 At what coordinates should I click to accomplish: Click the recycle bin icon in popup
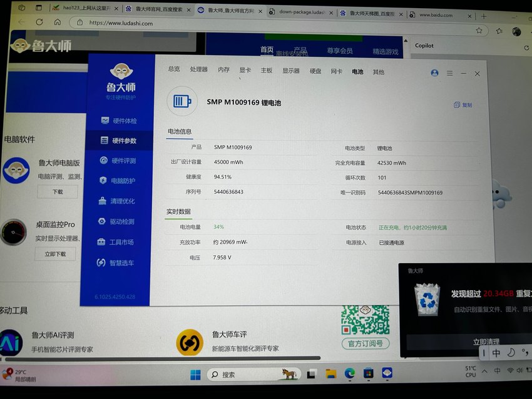tap(427, 300)
